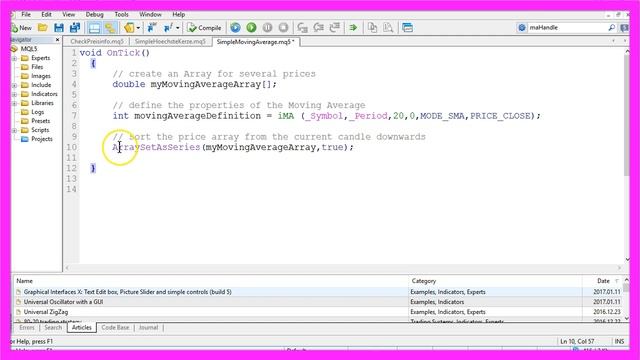Sort articles by the Date column header

(x=602, y=281)
